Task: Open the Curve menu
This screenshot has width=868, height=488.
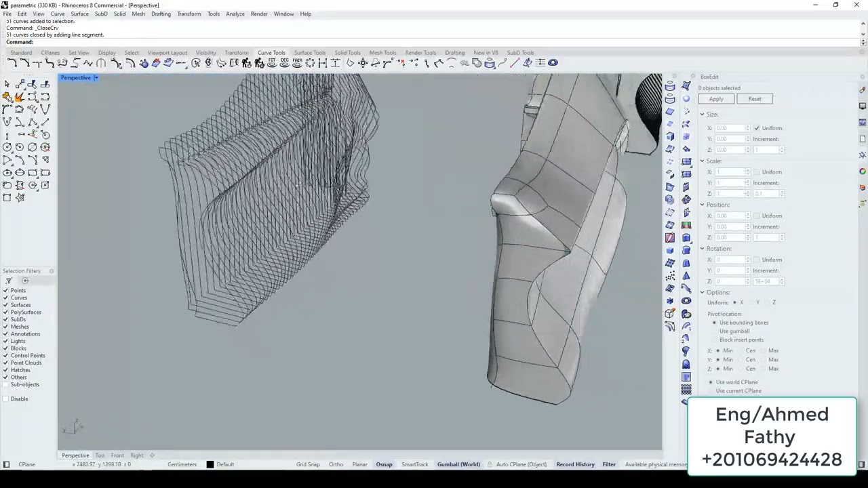Action: click(x=58, y=14)
